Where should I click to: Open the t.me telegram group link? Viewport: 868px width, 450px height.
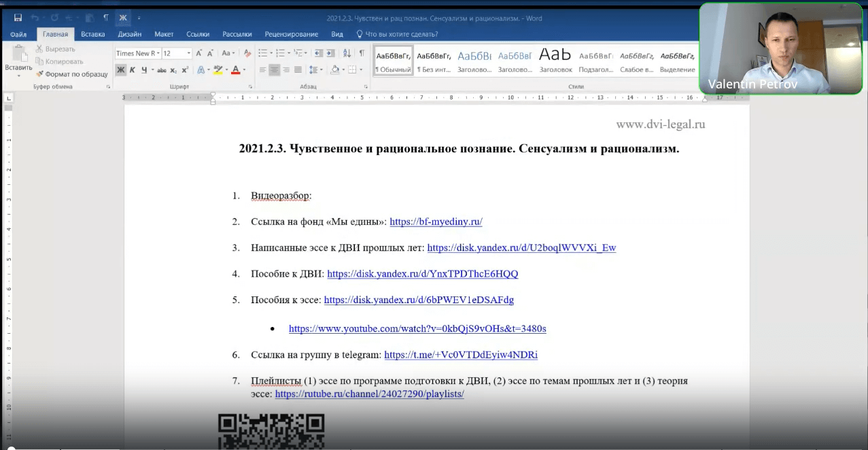pos(461,355)
